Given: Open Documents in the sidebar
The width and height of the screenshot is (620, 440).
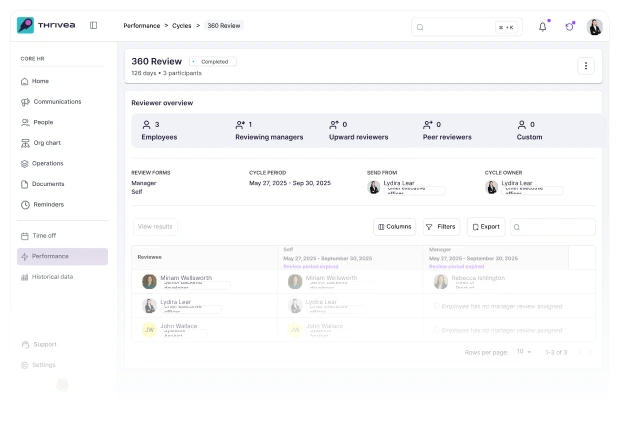Looking at the screenshot, I should (47, 184).
